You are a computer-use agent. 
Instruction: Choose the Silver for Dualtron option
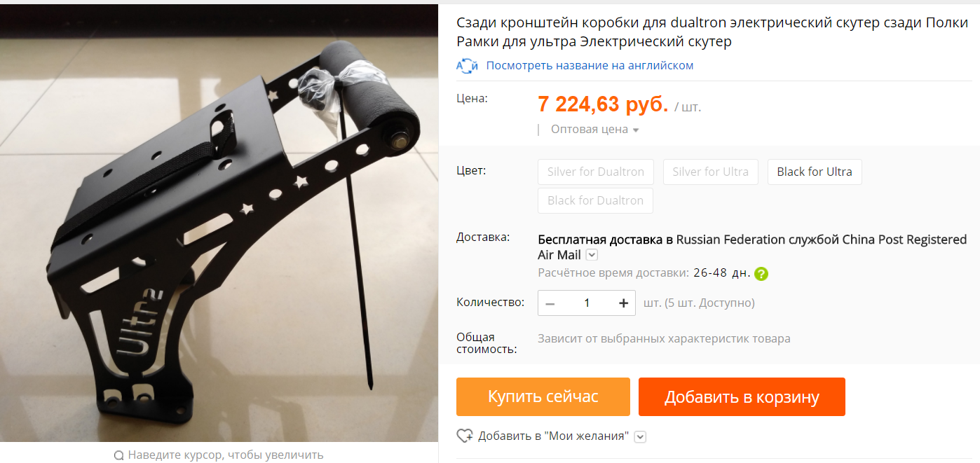tap(596, 172)
